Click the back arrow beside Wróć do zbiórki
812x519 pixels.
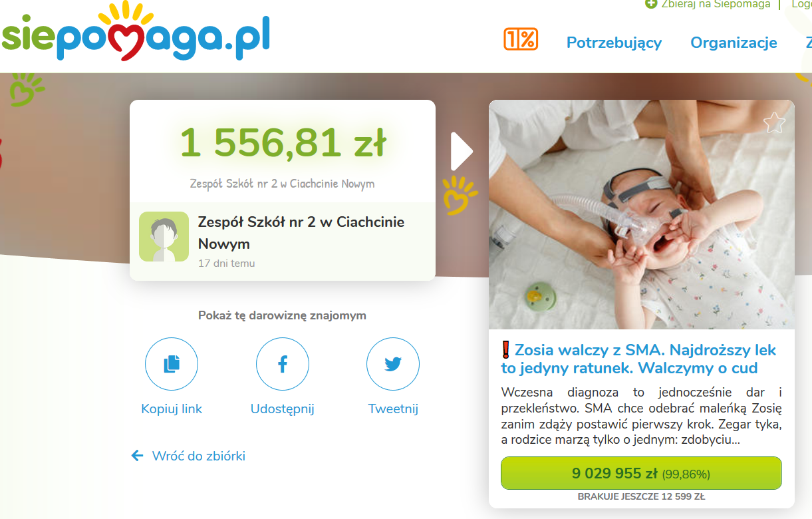pyautogui.click(x=138, y=456)
